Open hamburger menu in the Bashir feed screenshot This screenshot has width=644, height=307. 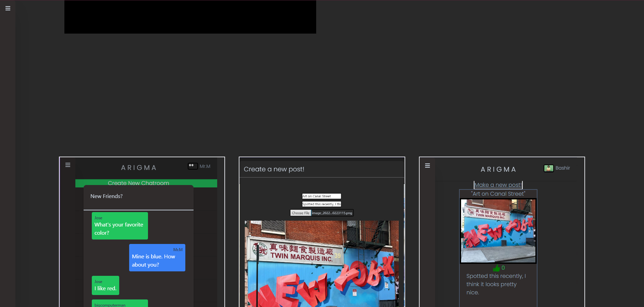[428, 165]
